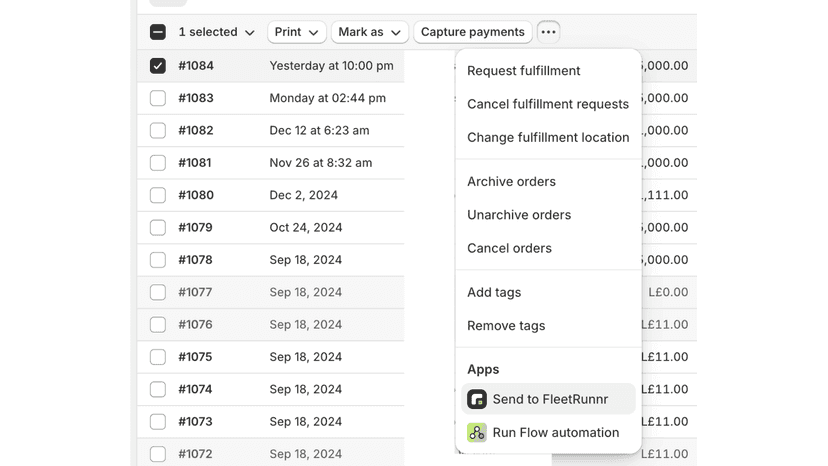Image resolution: width=828 pixels, height=466 pixels.
Task: Open order #1082
Action: click(196, 131)
